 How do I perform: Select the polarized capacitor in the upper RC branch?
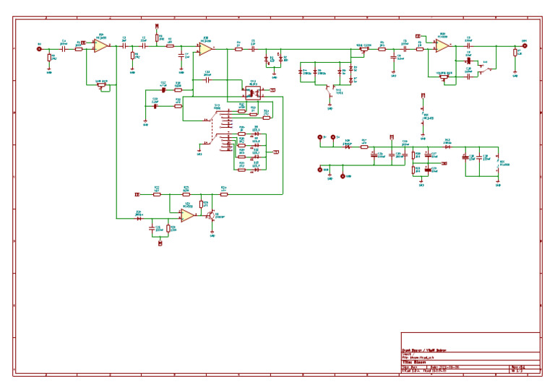point(163,90)
